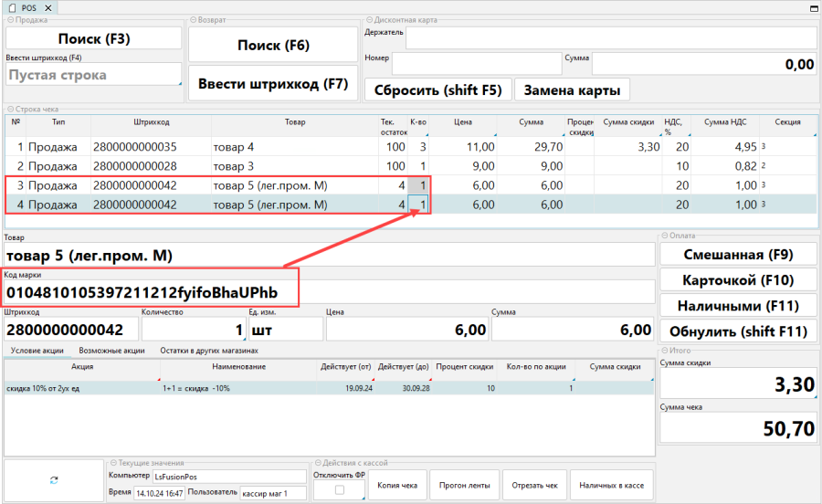Toggle the Отключить ФР checkbox

tap(339, 490)
